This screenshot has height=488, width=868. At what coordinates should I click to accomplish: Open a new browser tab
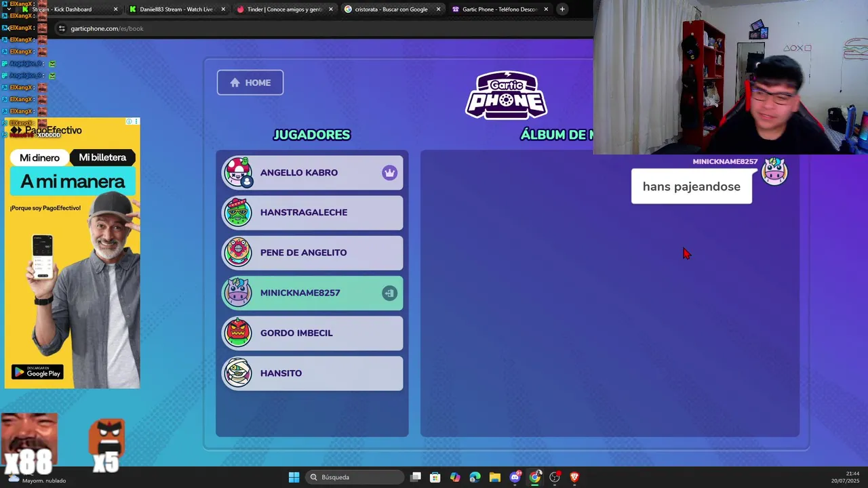pos(562,9)
